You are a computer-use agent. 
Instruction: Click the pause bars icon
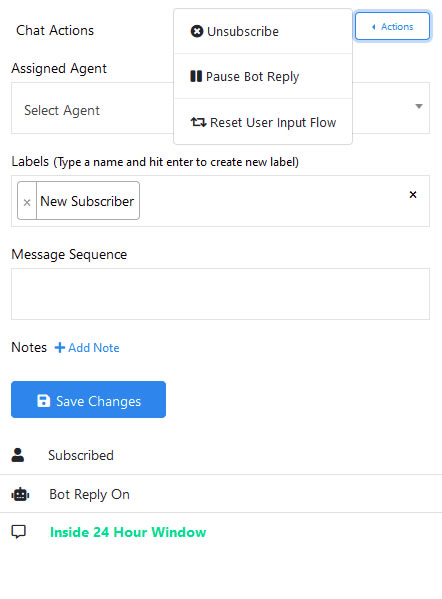point(196,76)
